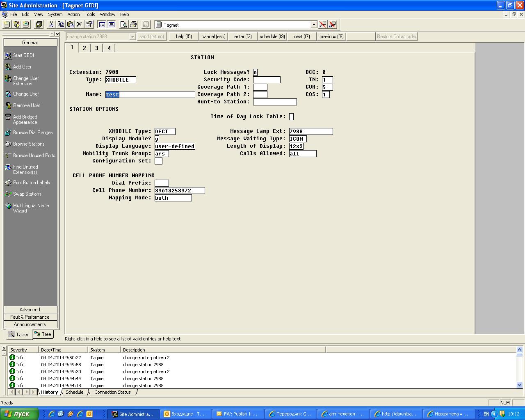Image resolution: width=525 pixels, height=420 pixels.
Task: Switch to the Tree tab
Action: (x=43, y=334)
